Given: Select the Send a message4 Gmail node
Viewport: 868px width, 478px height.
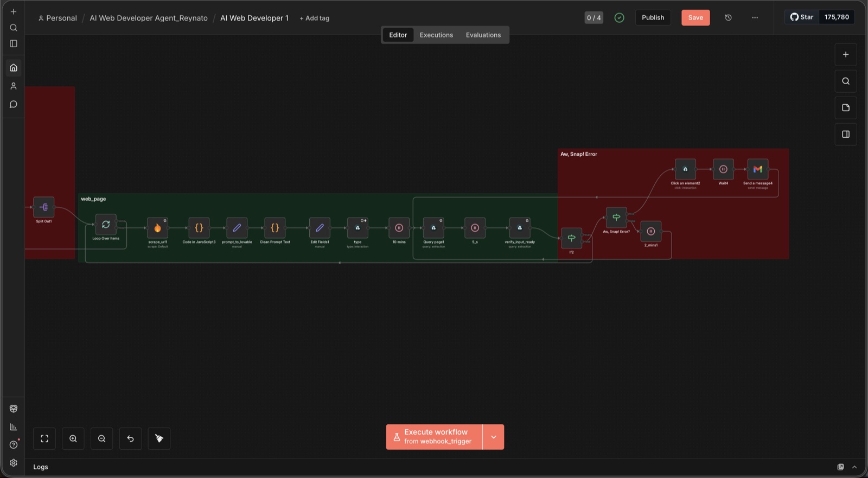Looking at the screenshot, I should pos(758,169).
